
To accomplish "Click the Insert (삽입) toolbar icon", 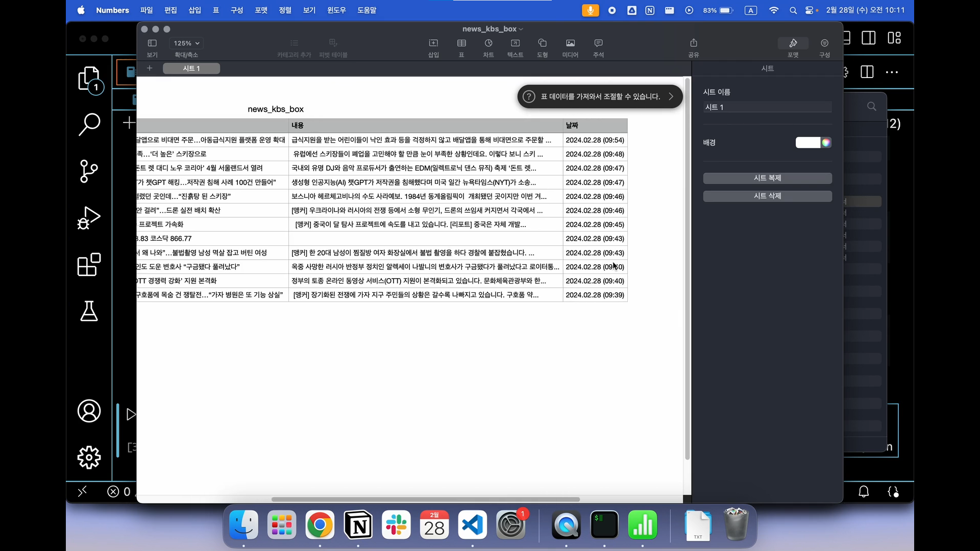I will (x=433, y=43).
